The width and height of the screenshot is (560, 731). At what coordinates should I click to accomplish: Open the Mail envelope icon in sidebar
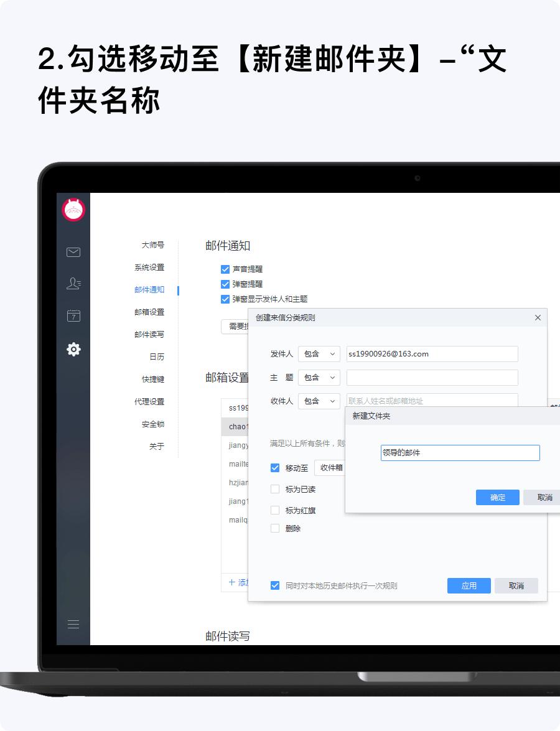[x=73, y=252]
